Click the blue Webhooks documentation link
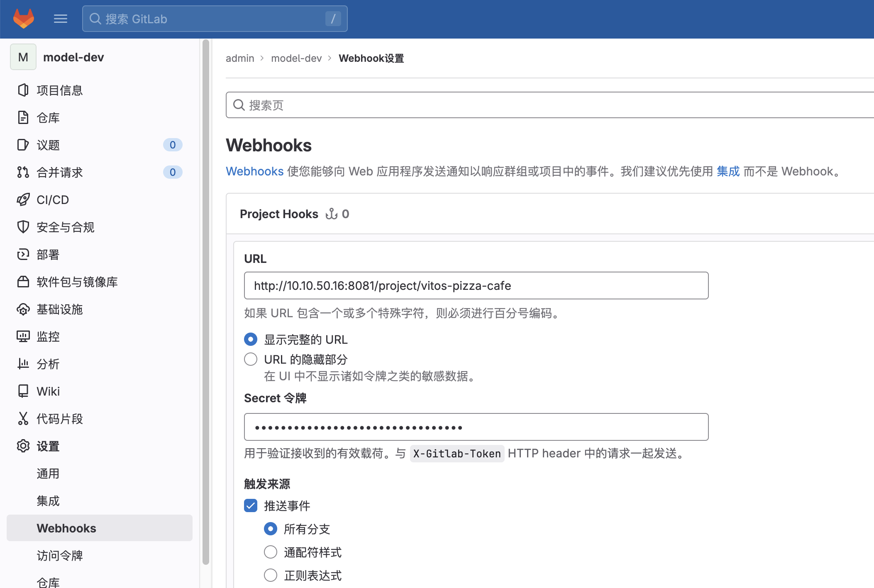This screenshot has height=588, width=874. [254, 171]
